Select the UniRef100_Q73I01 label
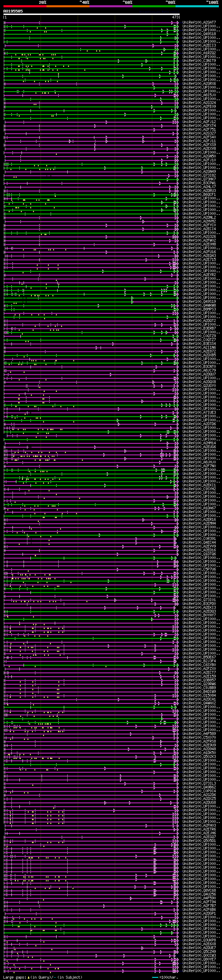 (x=199, y=600)
